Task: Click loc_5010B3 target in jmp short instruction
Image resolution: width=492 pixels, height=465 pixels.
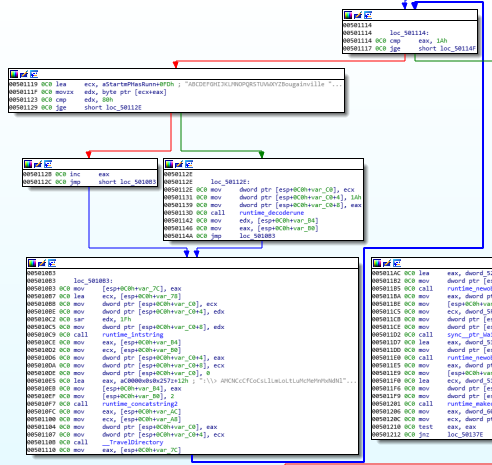Action: tap(138, 182)
